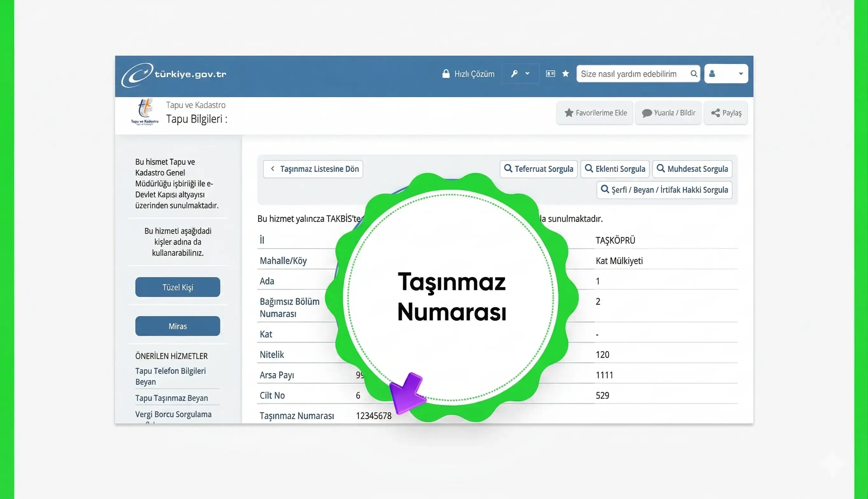Click the Şerfi / Beyan / İrtifak Hakki Sorgula button
The height and width of the screenshot is (499, 868).
coord(664,190)
